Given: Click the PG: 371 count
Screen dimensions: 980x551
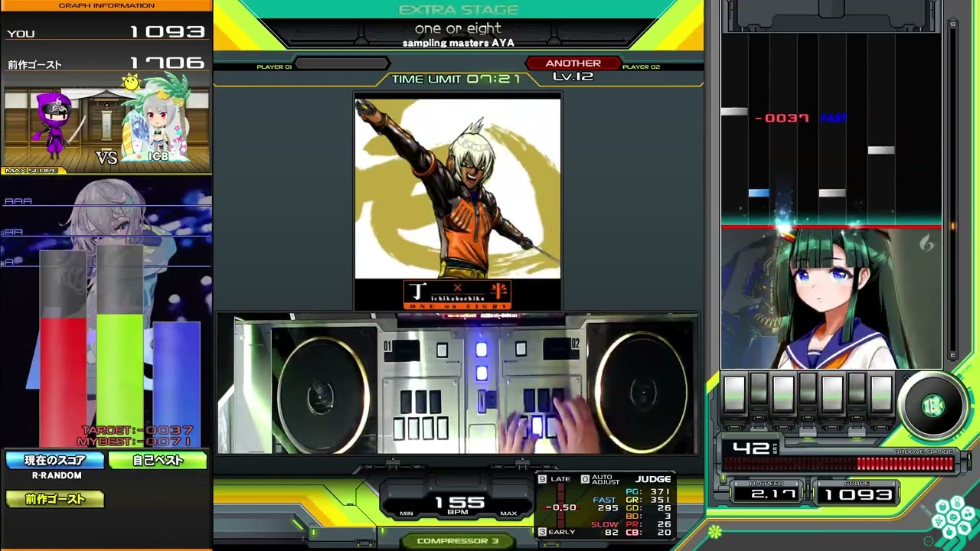Looking at the screenshot, I should 648,491.
